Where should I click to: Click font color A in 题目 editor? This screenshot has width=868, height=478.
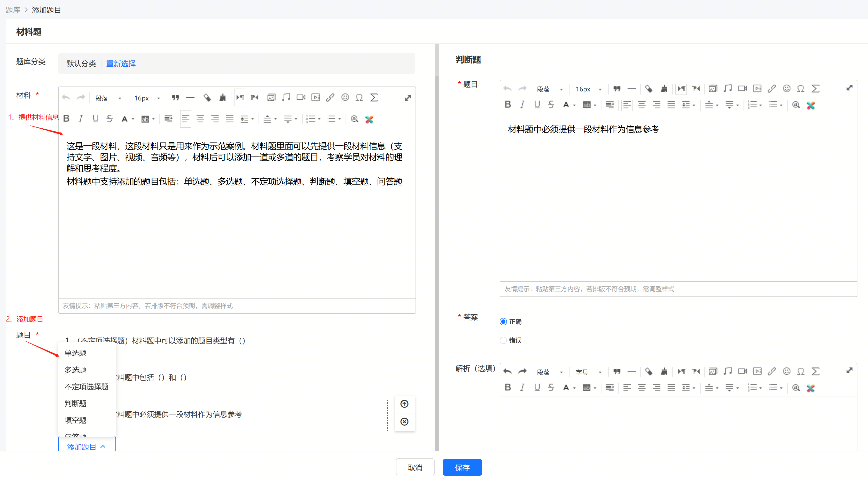click(x=566, y=105)
